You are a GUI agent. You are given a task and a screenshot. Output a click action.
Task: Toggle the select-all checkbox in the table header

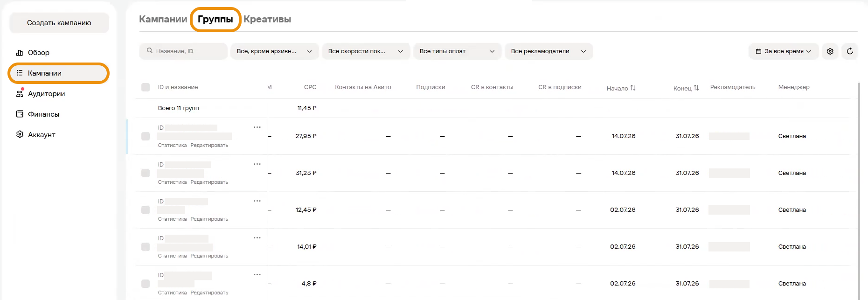[x=146, y=87]
